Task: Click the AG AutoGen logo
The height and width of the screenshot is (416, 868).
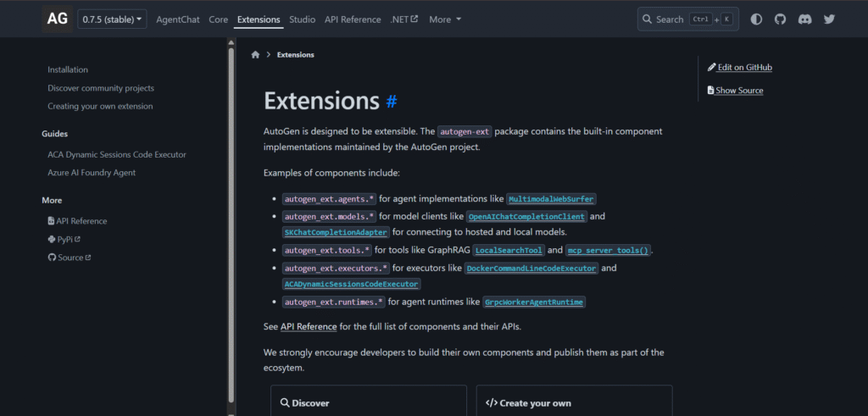Action: coord(57,19)
